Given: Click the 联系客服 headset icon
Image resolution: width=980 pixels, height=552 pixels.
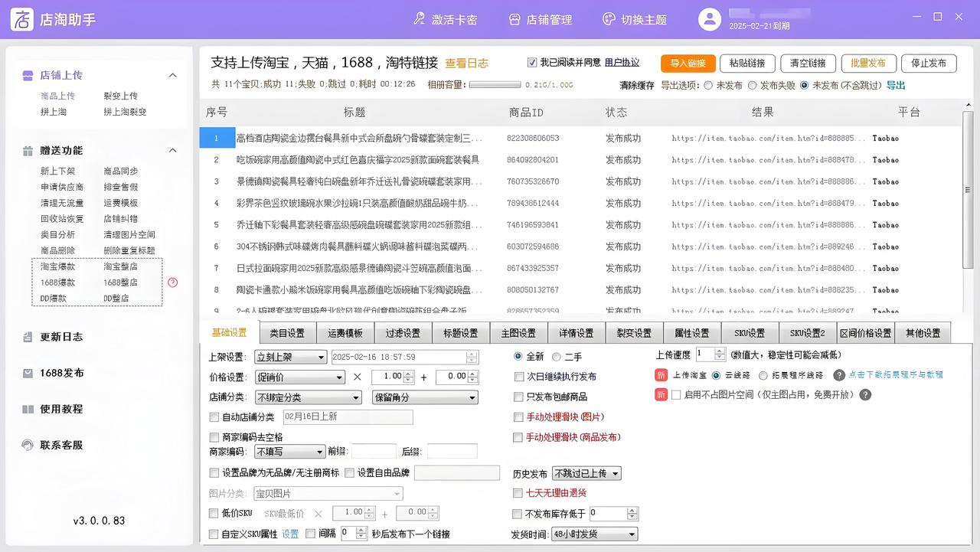Looking at the screenshot, I should point(28,445).
